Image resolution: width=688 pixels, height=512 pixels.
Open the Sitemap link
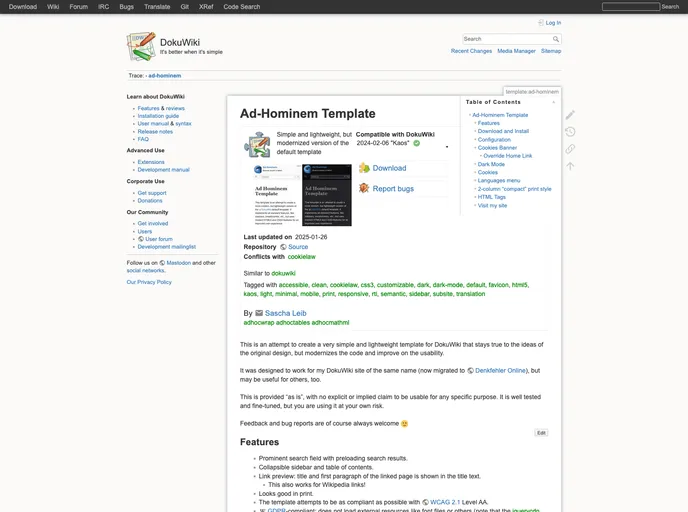551,51
